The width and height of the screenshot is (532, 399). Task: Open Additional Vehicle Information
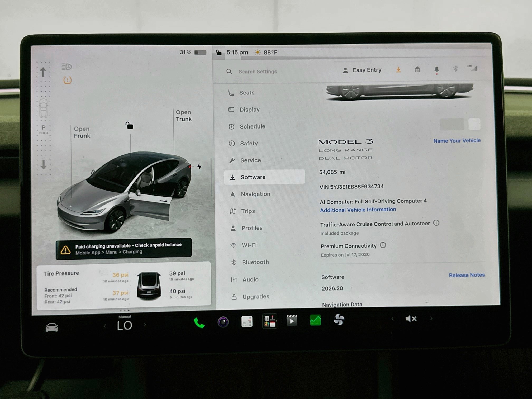358,210
